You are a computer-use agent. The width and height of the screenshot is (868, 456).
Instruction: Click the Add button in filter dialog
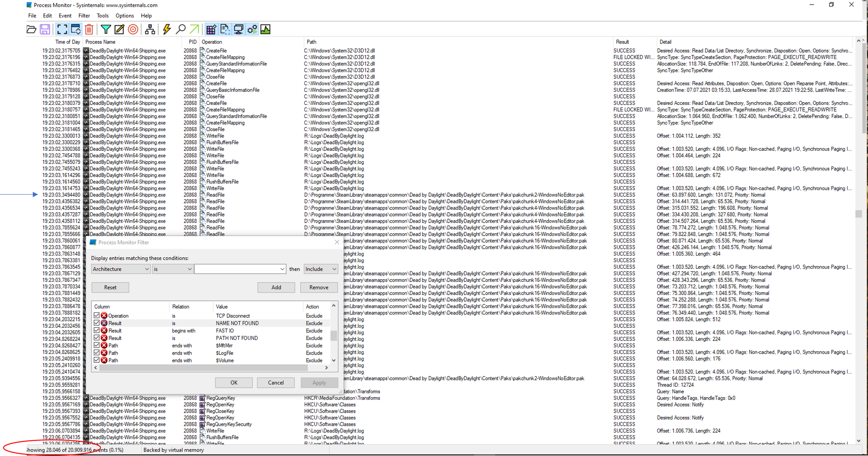click(276, 287)
